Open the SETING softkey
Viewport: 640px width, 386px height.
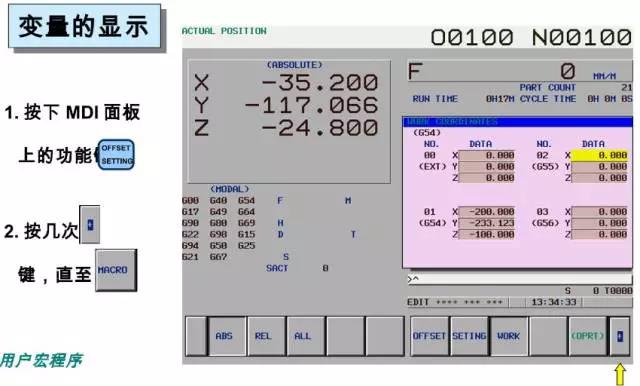tap(469, 336)
